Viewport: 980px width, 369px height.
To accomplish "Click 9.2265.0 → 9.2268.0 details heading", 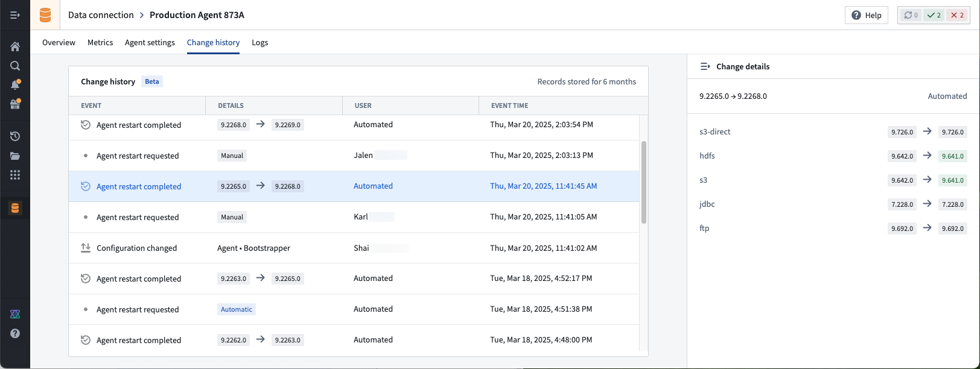I will (x=733, y=96).
